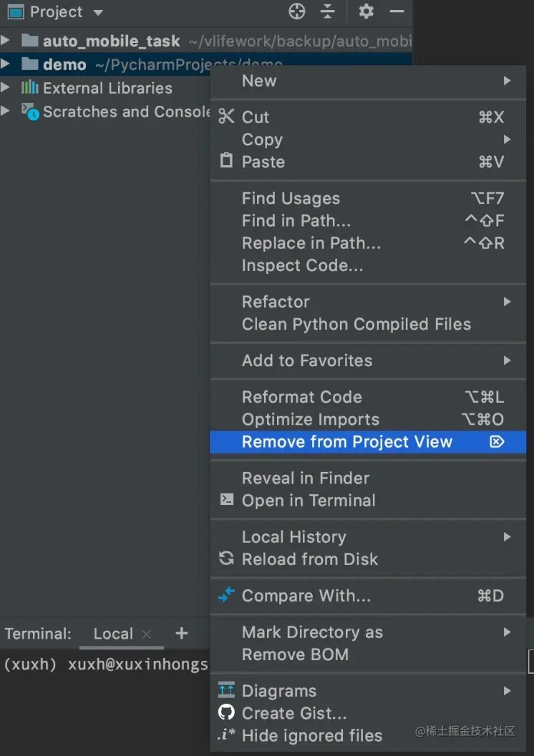Expand the auto_mobile_task folder

tap(6, 41)
